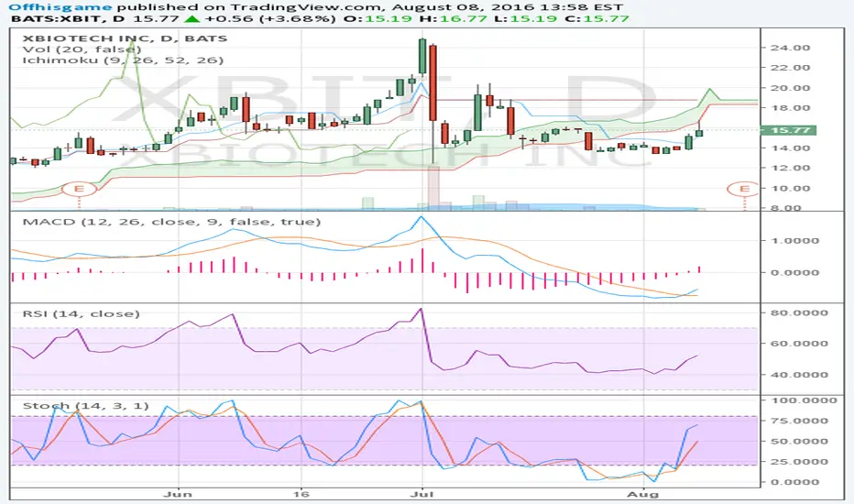This screenshot has width=854, height=504.
Task: Click the tall green candle near Jul peak
Action: point(422,56)
